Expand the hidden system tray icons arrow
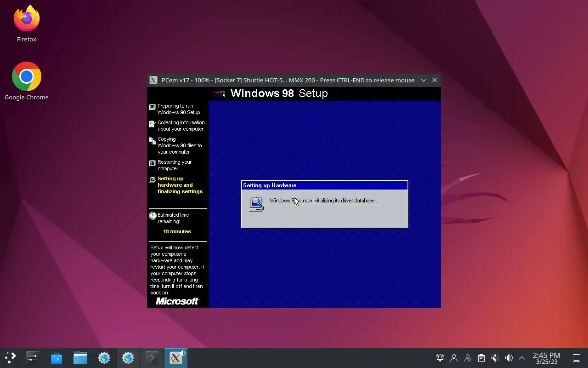The width and height of the screenshot is (588, 368). point(522,358)
